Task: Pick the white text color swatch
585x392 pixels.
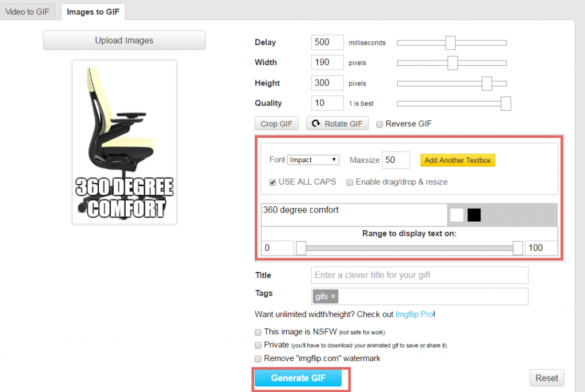Action: pos(456,215)
